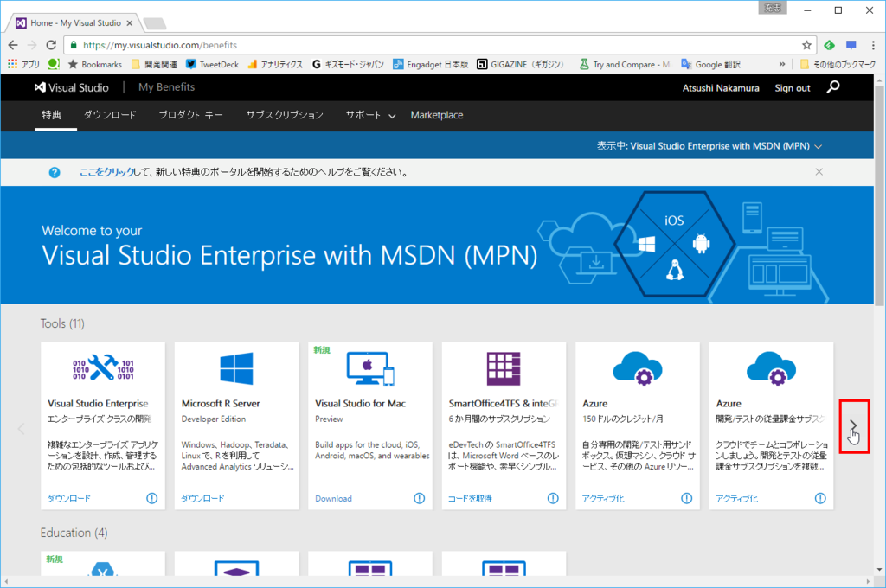
Task: Open Google 翻訳 bookmark
Action: coord(711,64)
